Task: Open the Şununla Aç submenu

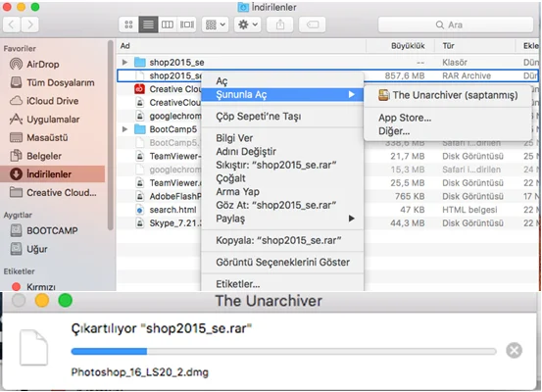Action: click(x=282, y=94)
